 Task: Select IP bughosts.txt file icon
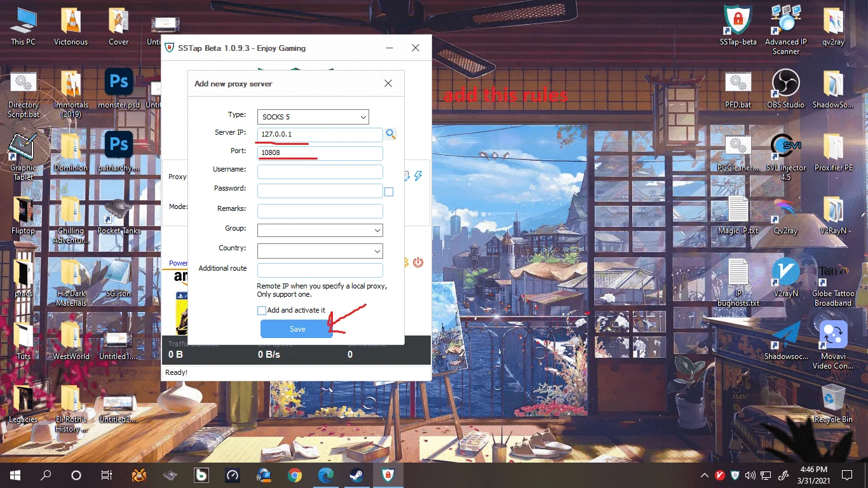pyautogui.click(x=738, y=283)
